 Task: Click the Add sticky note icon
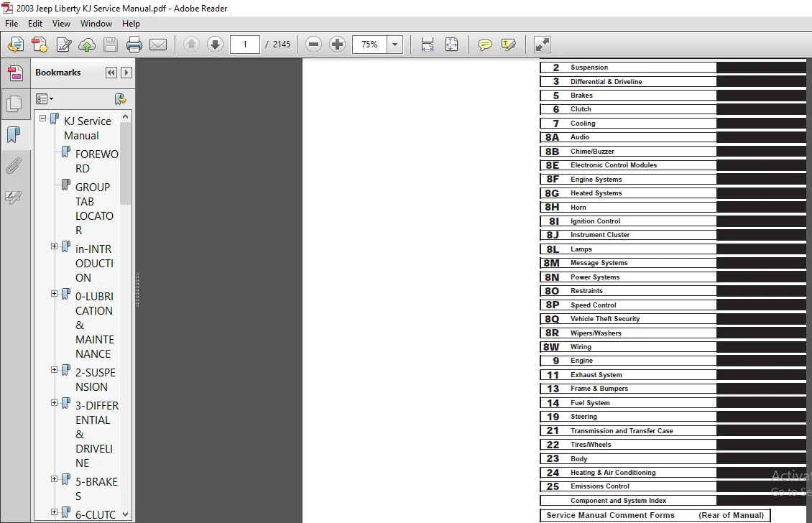point(485,45)
